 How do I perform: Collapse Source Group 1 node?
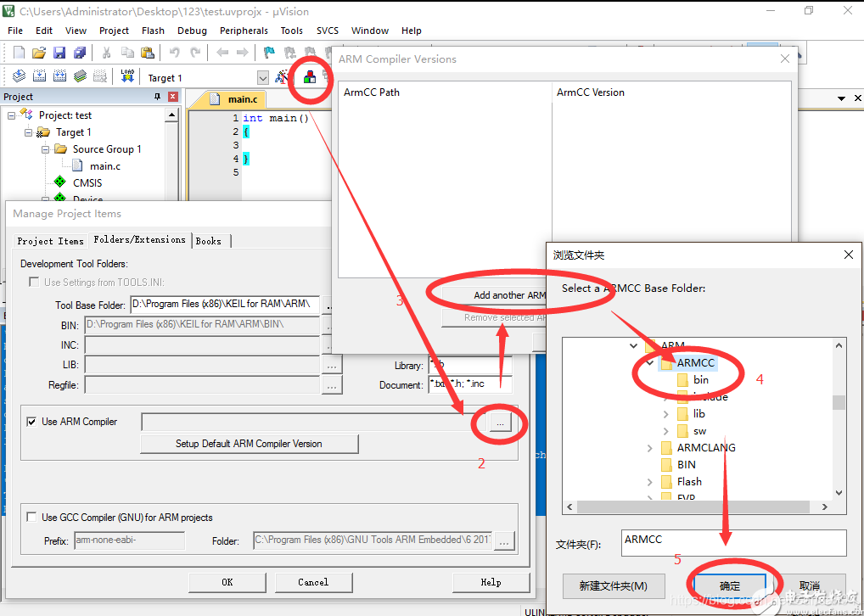46,149
